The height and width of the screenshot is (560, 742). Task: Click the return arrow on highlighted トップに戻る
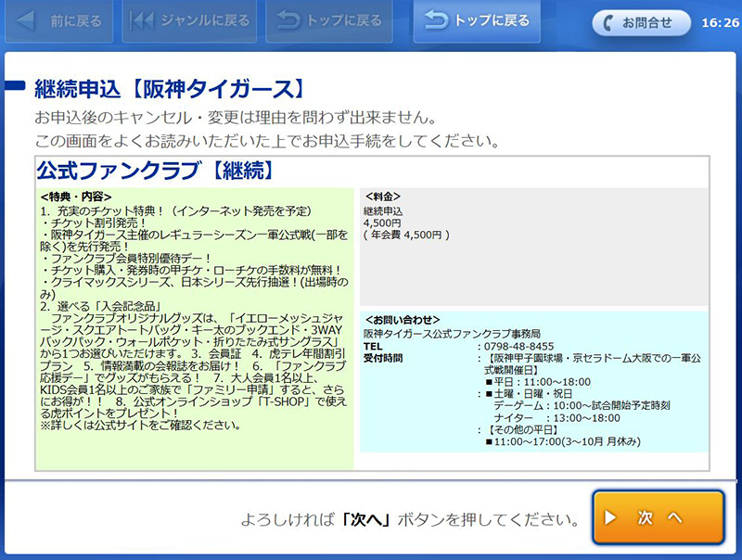436,20
